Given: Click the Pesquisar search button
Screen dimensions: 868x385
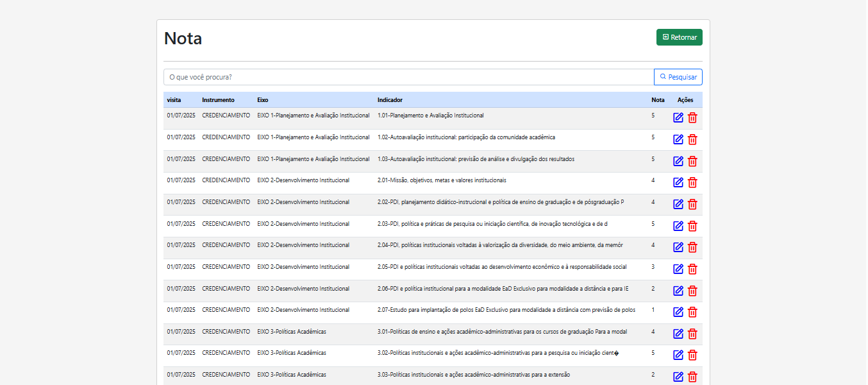Looking at the screenshot, I should tap(678, 77).
